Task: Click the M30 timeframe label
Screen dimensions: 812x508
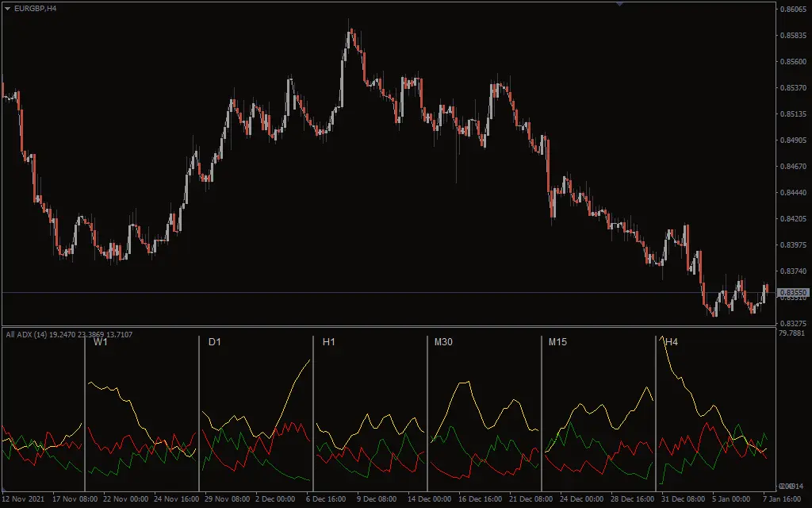Action: [442, 343]
